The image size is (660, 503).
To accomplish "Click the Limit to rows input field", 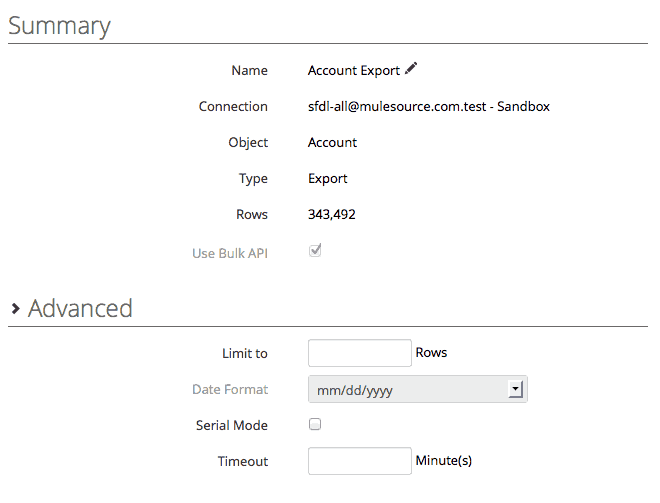I will [359, 353].
